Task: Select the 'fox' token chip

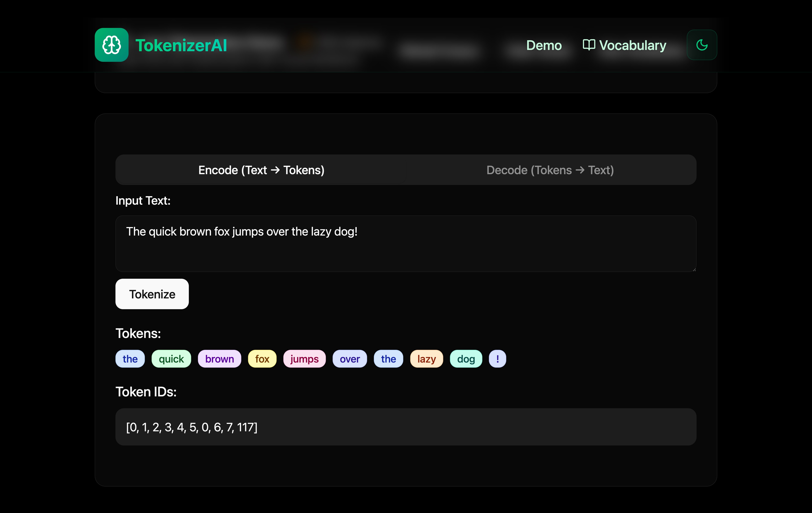Action: tap(262, 359)
